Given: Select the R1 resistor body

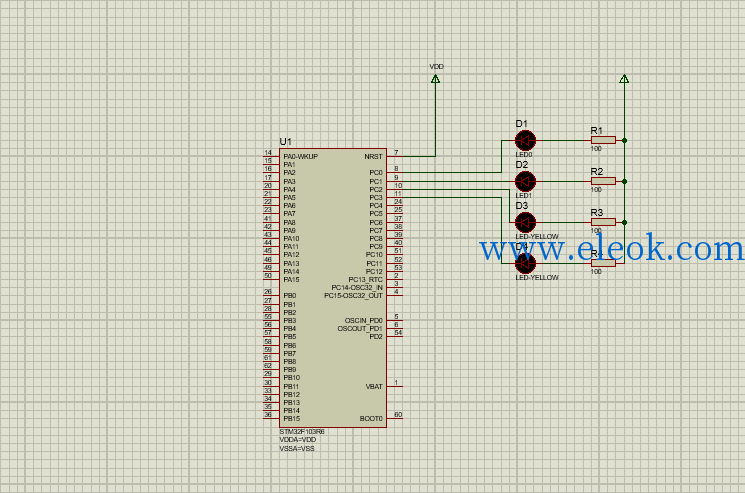Looking at the screenshot, I should 603,140.
